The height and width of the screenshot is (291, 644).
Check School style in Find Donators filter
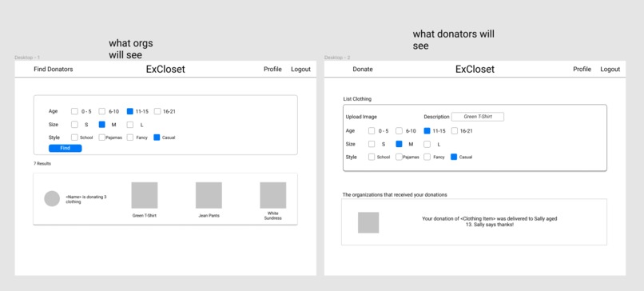coord(74,138)
